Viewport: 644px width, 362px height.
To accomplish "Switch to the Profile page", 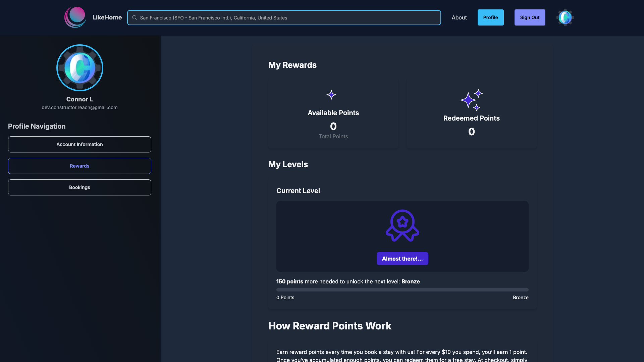I will 490,17.
